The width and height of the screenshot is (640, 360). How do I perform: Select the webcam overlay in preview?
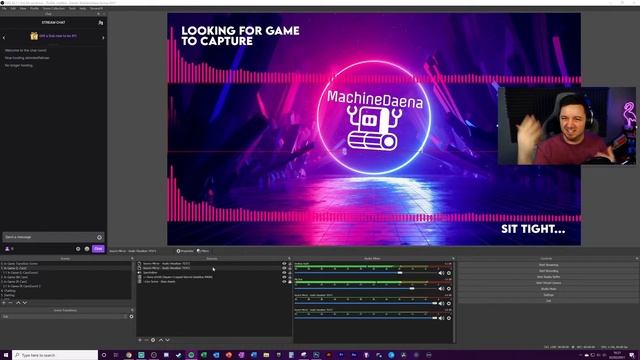click(567, 126)
